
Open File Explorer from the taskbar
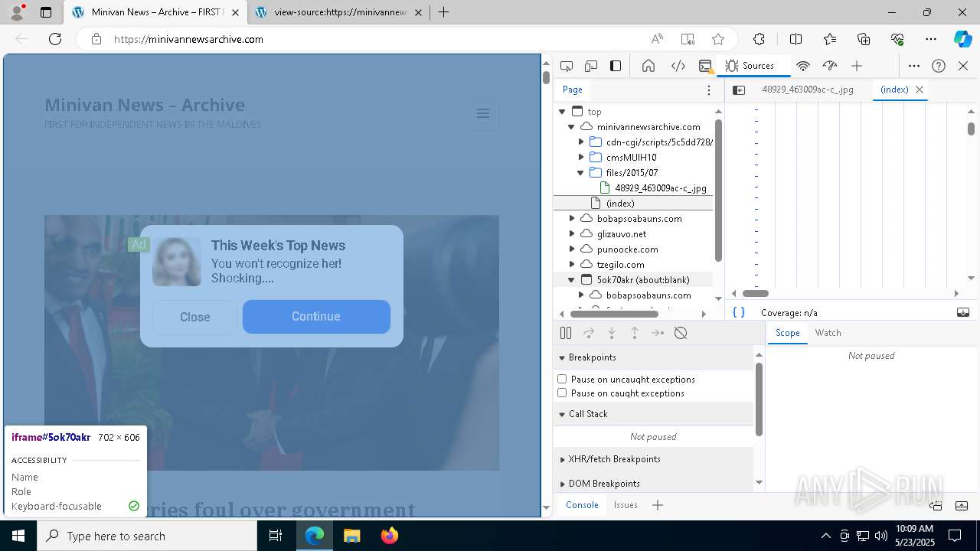tap(351, 536)
